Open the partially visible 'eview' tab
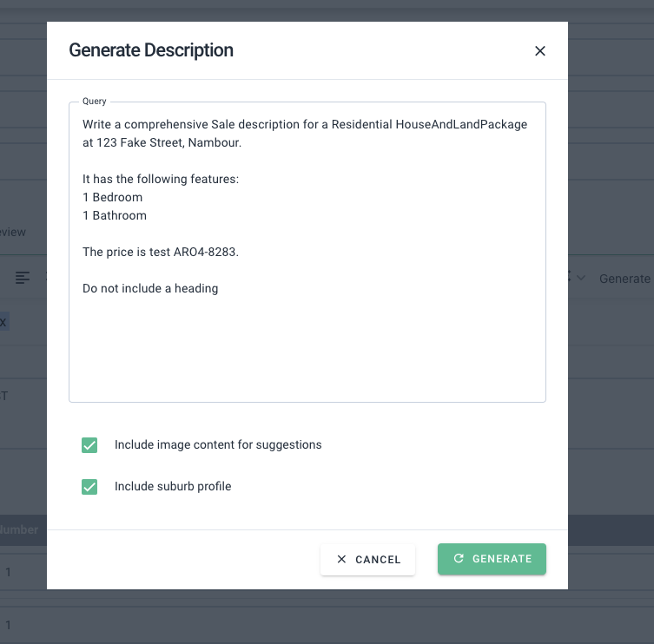The height and width of the screenshot is (644, 654). 13,233
